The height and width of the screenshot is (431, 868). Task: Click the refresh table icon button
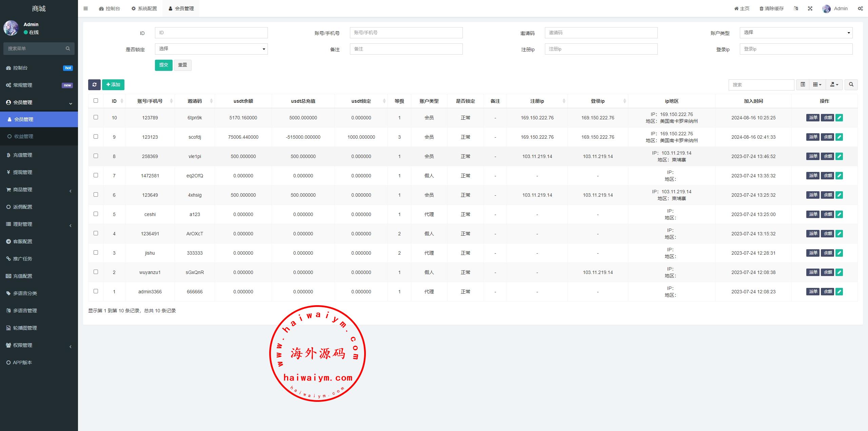[x=94, y=85]
